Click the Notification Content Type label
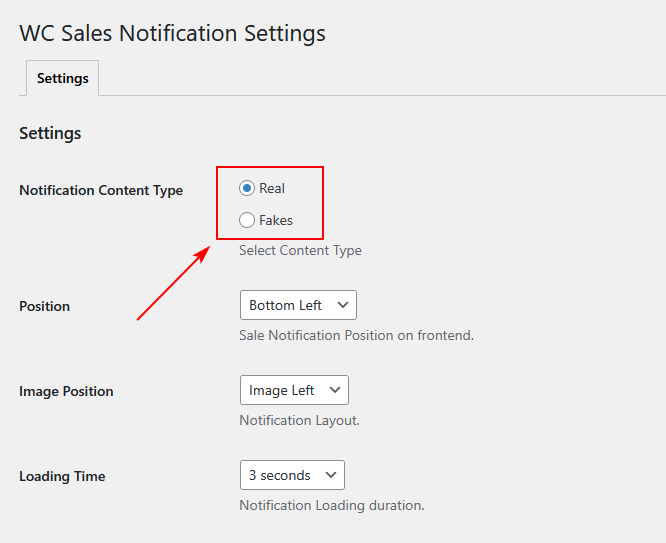 101,190
